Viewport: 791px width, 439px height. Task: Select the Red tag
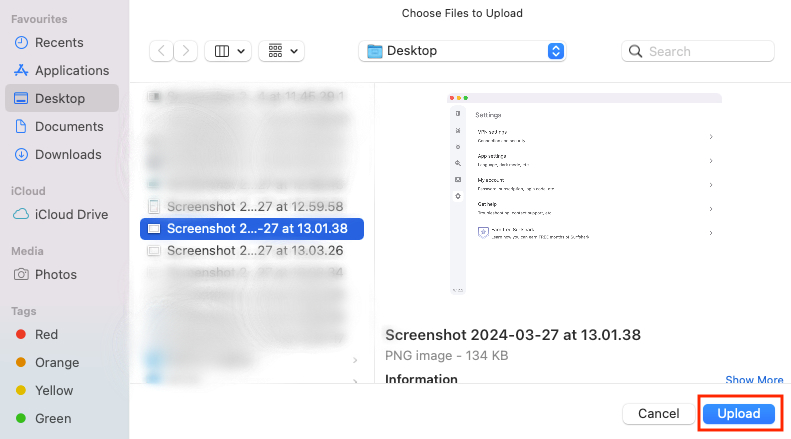[x=46, y=335]
